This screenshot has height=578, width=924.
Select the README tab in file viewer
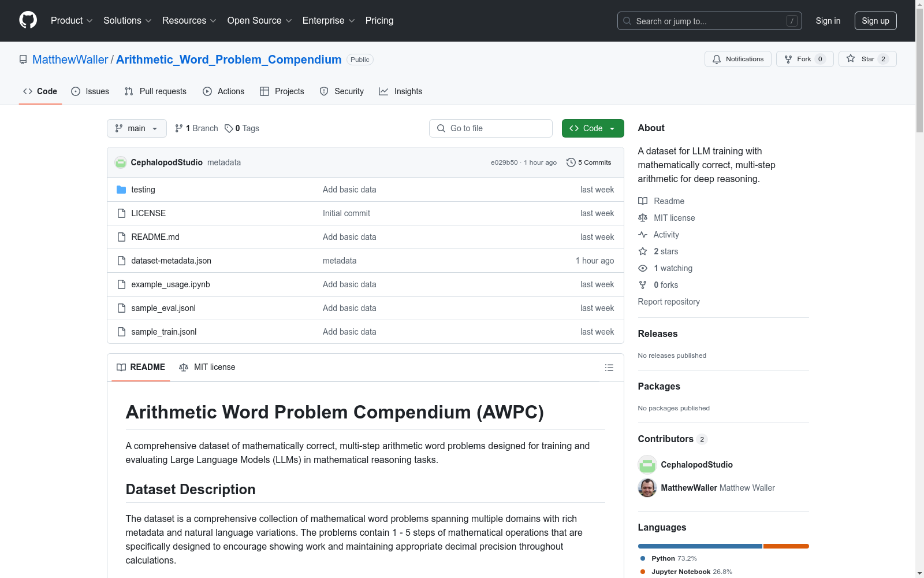click(141, 367)
